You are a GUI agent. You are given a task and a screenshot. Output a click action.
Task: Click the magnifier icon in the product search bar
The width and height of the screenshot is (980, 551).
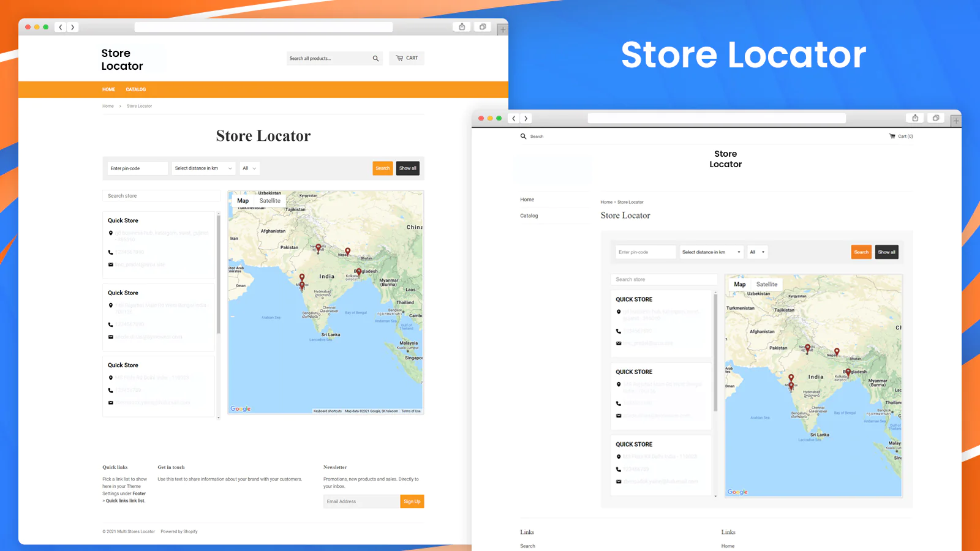[x=375, y=58]
